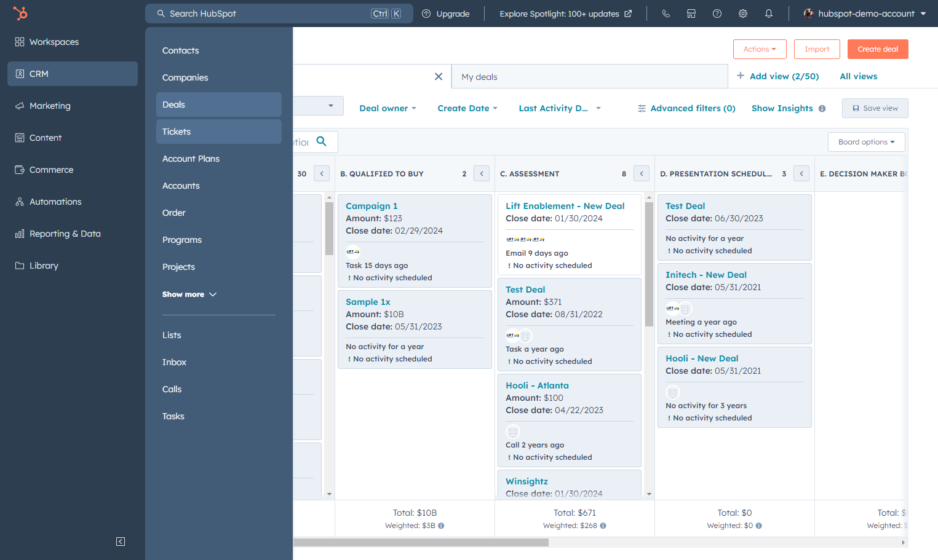Click the C. Assessment column vertical scrollbar
938x560 pixels.
pos(649,264)
